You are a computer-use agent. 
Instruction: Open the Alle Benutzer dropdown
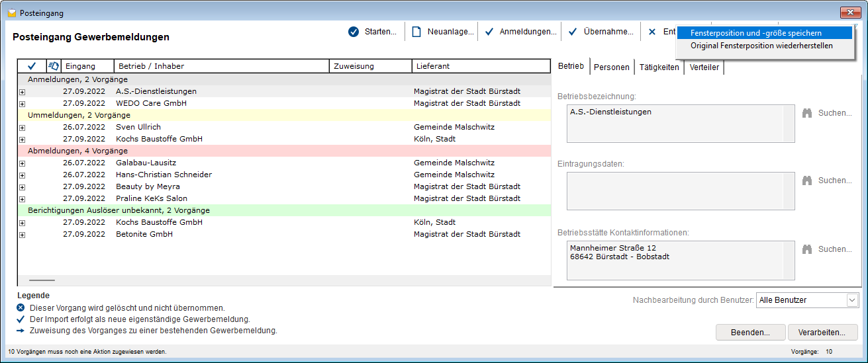click(852, 300)
